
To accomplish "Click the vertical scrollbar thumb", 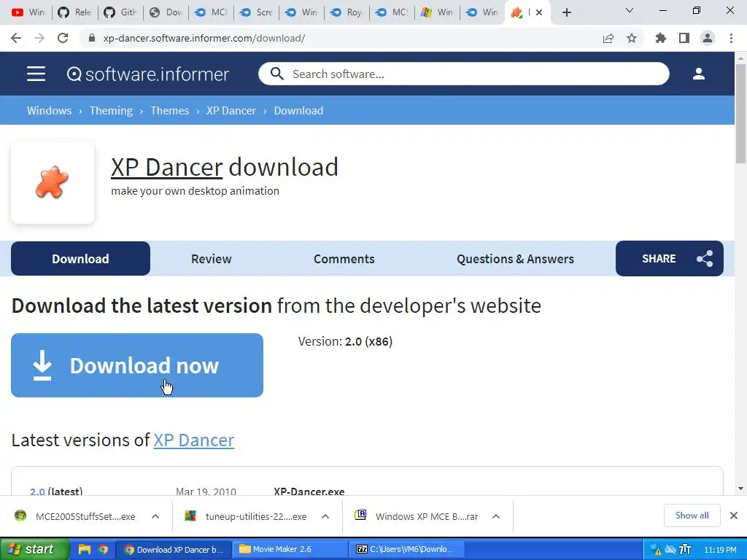I will pos(740,114).
